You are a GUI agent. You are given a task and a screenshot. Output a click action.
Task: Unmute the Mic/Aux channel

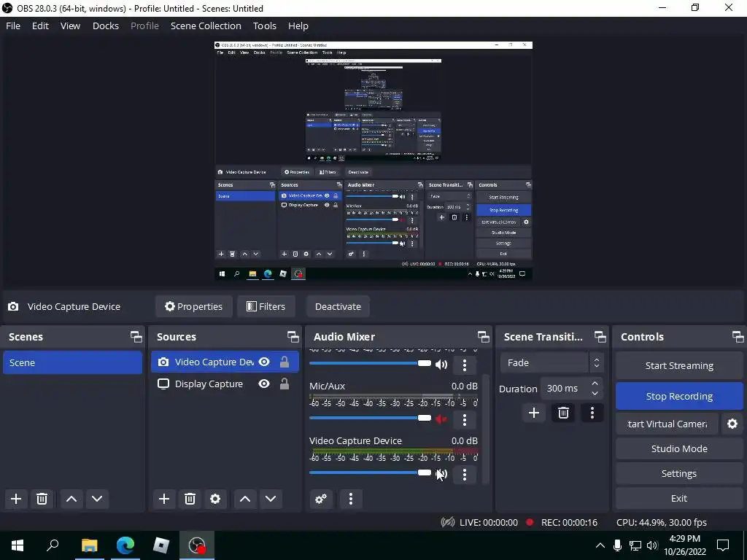[x=441, y=419]
